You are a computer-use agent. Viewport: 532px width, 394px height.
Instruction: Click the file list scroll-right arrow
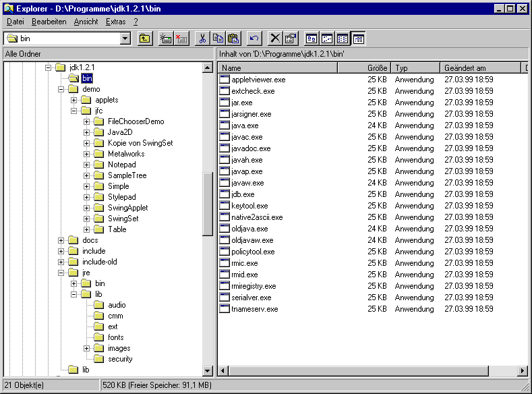click(523, 371)
